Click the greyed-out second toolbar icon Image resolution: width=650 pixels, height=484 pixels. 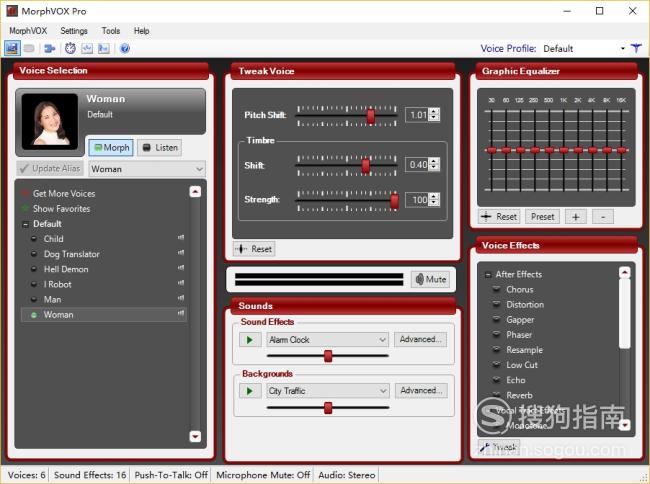point(29,48)
